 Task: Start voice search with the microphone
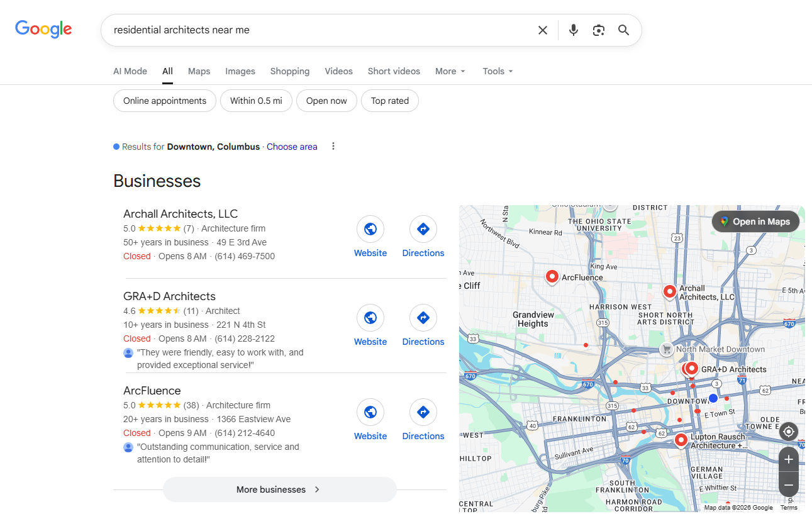pos(573,30)
